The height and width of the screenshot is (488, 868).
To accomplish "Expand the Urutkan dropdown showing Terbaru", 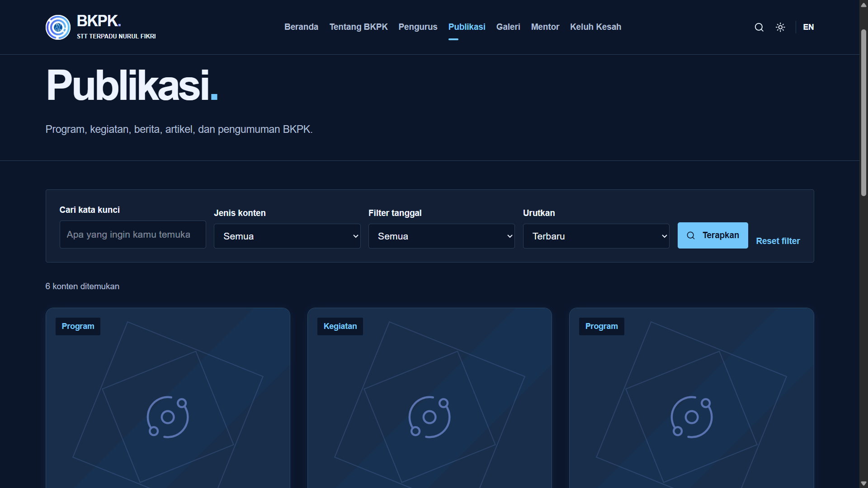I will pos(596,236).
